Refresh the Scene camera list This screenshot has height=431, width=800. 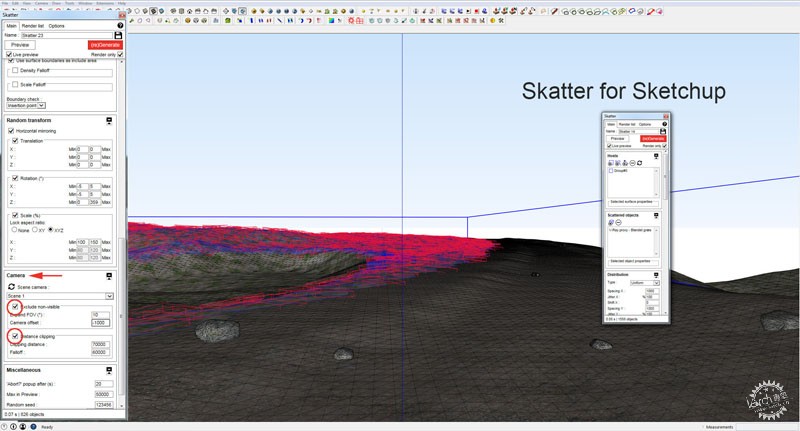11,287
